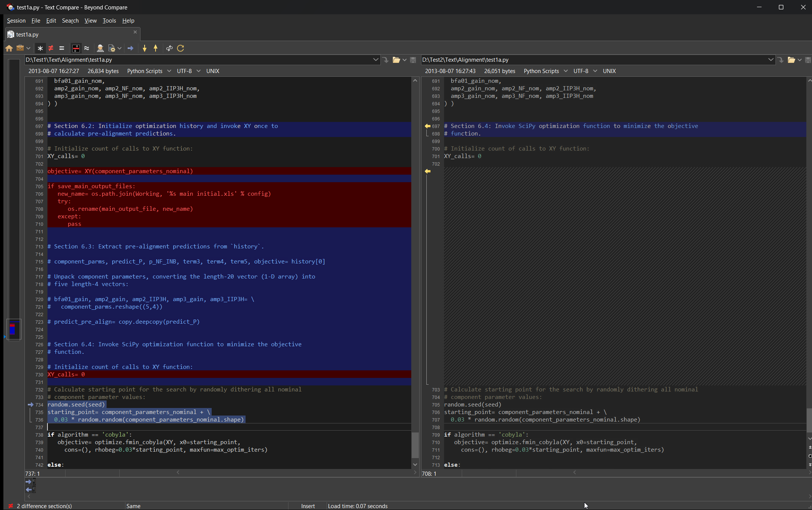Click Copy to Right blue arrow
Screen dimensions: 812x510
click(130, 48)
